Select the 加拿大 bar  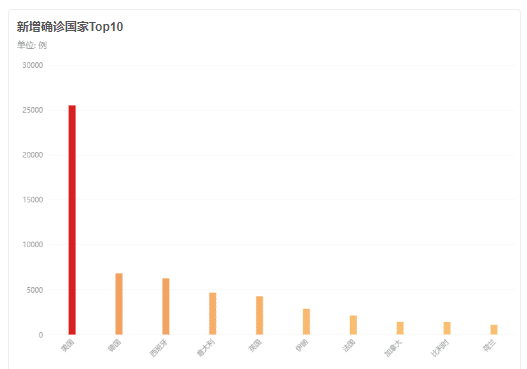400,328
